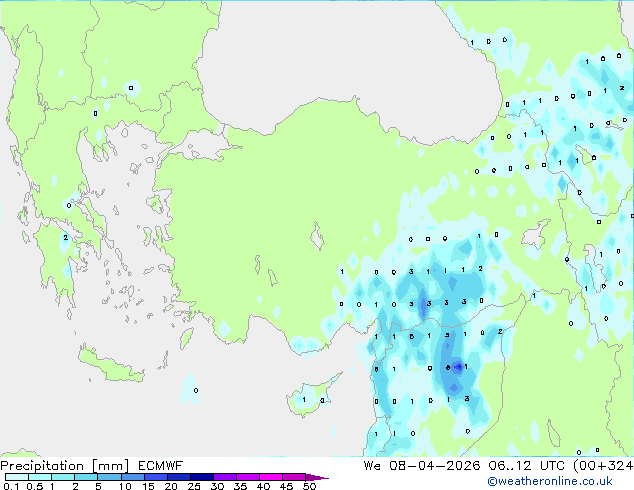
Task: Click the "(00+324" forecast offset text
Action: (x=603, y=466)
